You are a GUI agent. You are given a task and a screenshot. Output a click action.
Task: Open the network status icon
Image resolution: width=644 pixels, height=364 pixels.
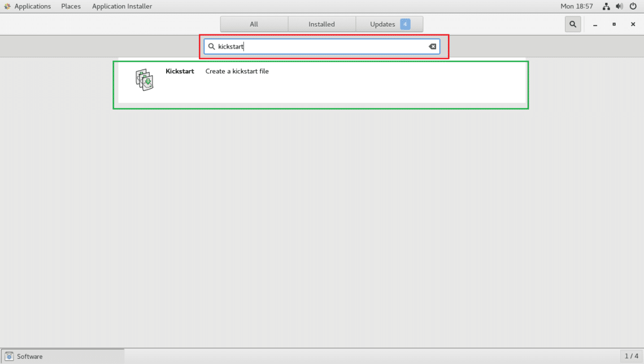pyautogui.click(x=606, y=6)
